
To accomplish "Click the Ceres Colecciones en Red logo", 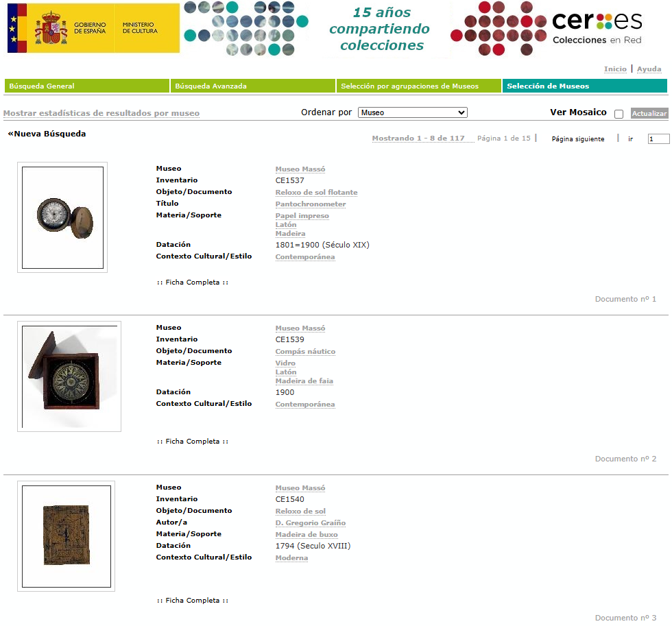I will (595, 29).
